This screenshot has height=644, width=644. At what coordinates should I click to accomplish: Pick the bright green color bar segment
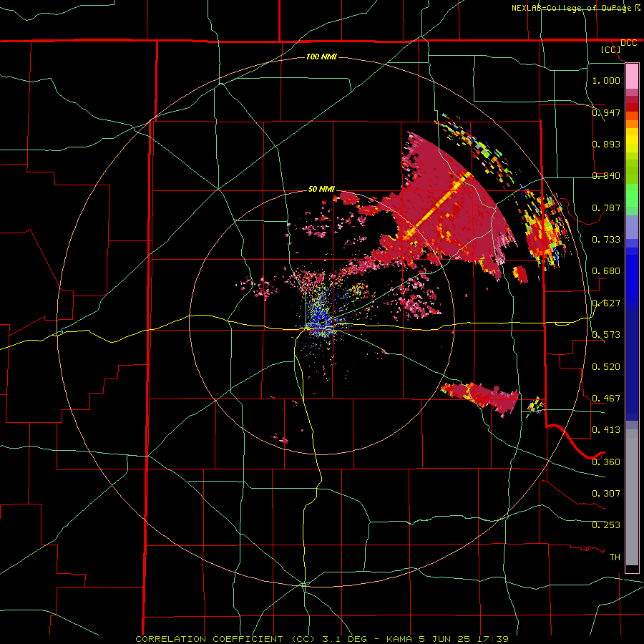coord(632,195)
